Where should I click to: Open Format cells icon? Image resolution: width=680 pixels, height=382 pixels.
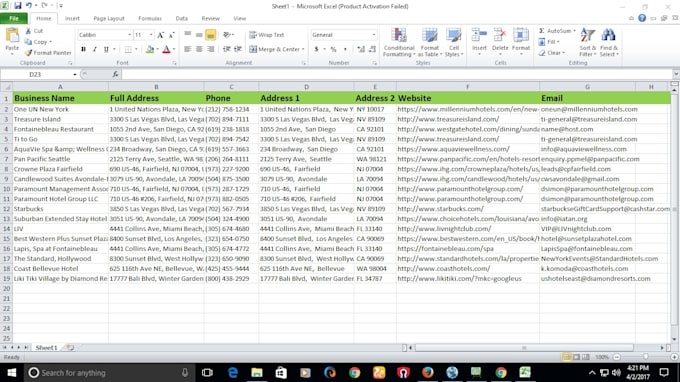coord(521,36)
